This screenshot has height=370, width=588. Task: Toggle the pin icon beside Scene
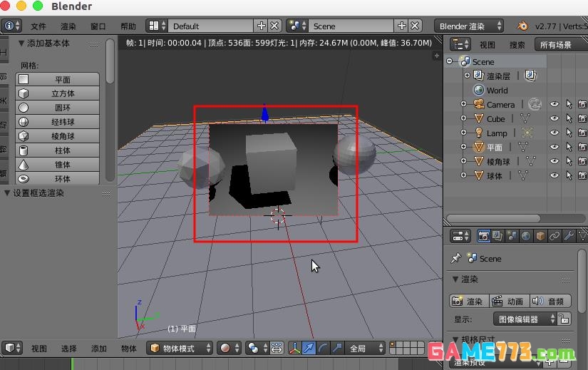pyautogui.click(x=456, y=258)
